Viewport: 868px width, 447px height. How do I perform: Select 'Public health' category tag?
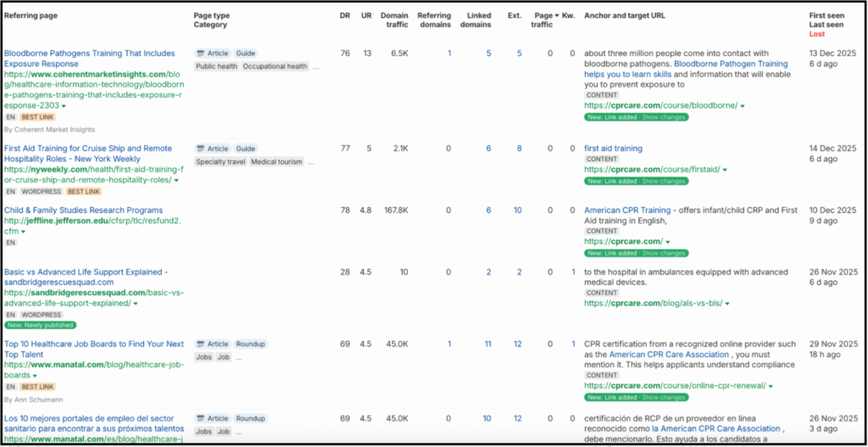216,66
